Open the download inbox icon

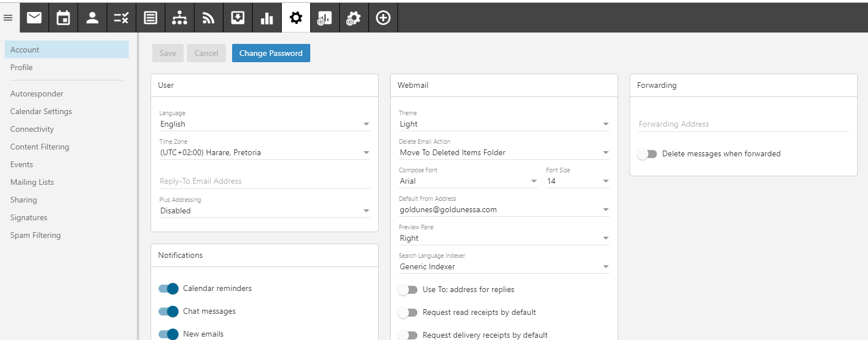coord(238,18)
